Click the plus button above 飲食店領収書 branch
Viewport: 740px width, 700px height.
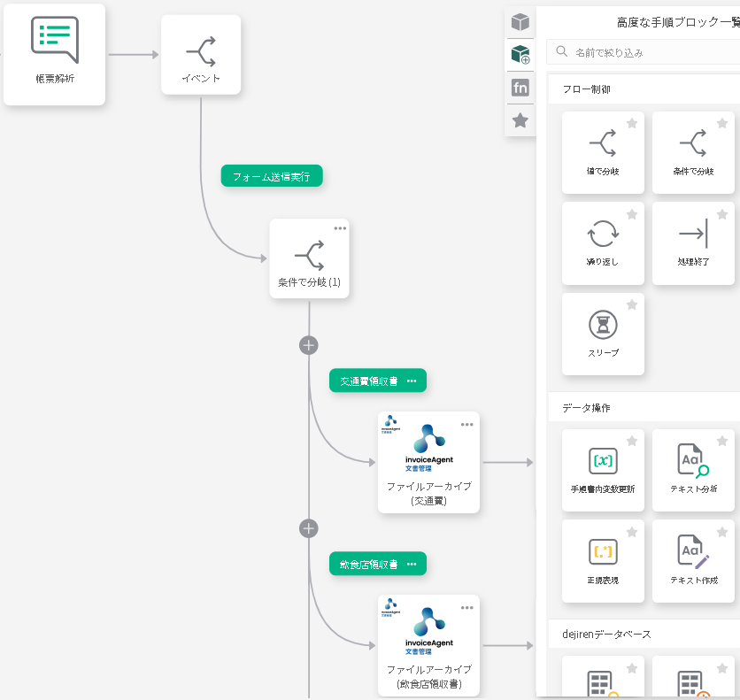coord(308,528)
